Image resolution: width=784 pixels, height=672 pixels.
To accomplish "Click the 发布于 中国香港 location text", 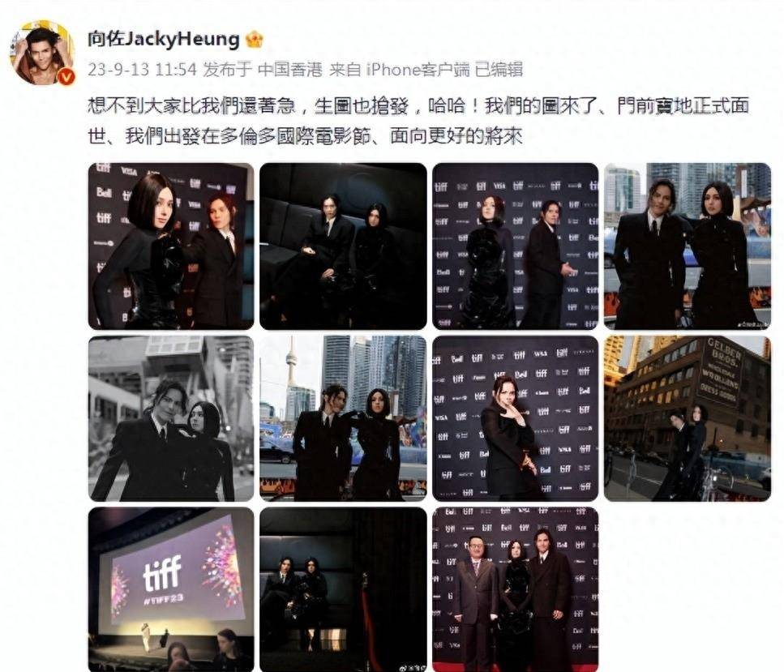I will click(x=263, y=70).
